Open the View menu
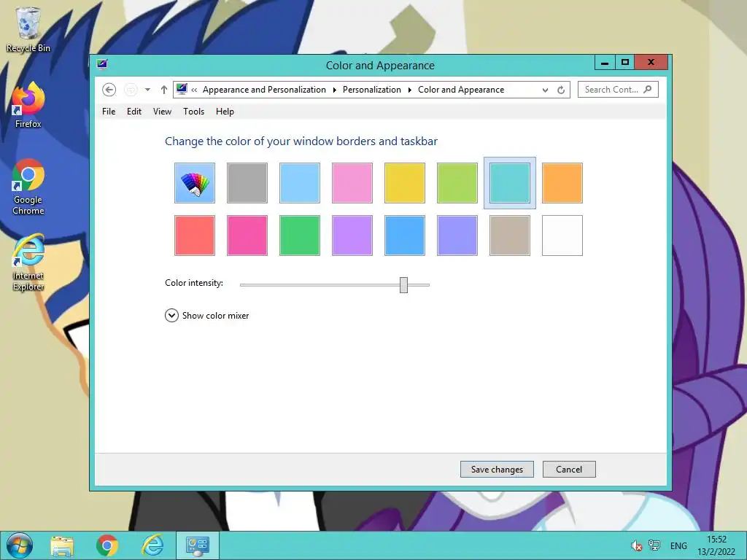 (x=162, y=112)
